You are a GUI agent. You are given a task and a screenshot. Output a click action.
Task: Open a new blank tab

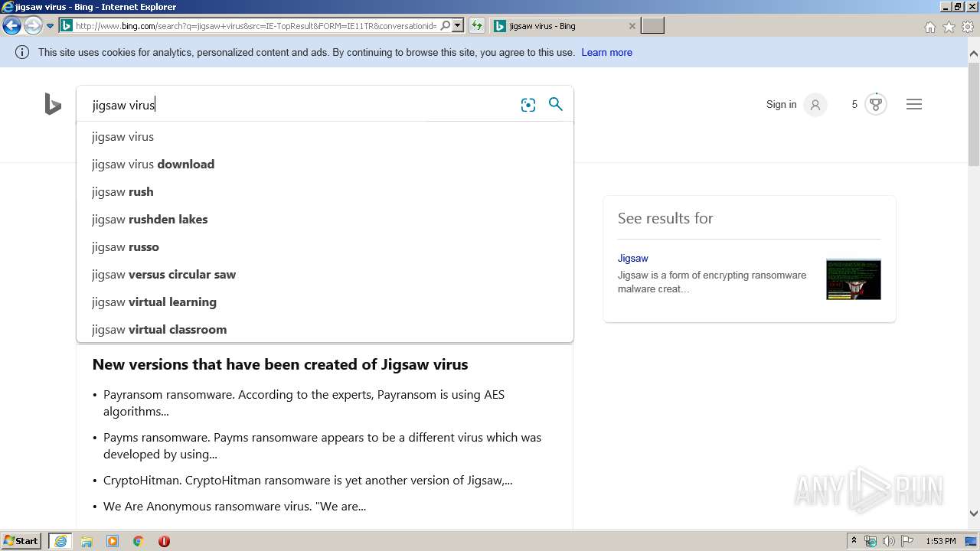coord(652,26)
